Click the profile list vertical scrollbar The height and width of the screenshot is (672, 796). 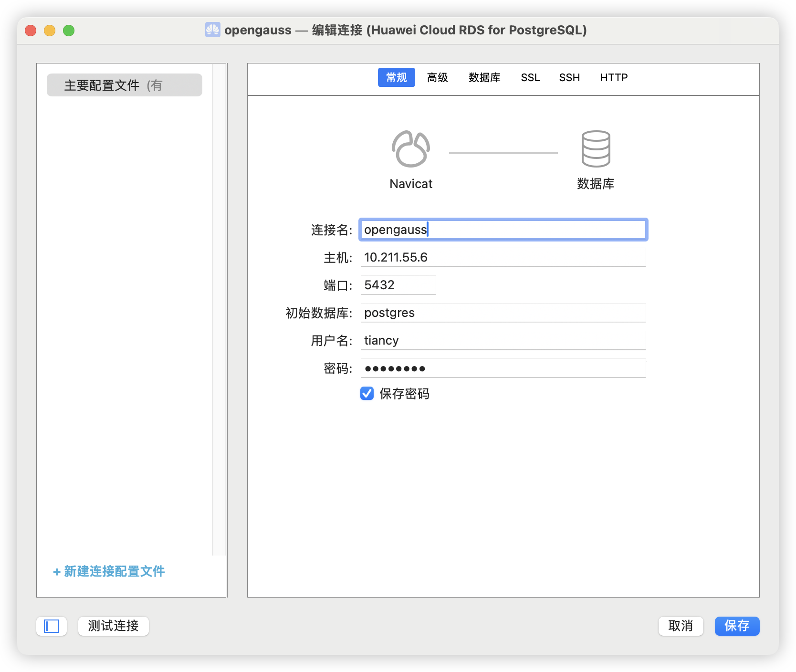point(219,309)
